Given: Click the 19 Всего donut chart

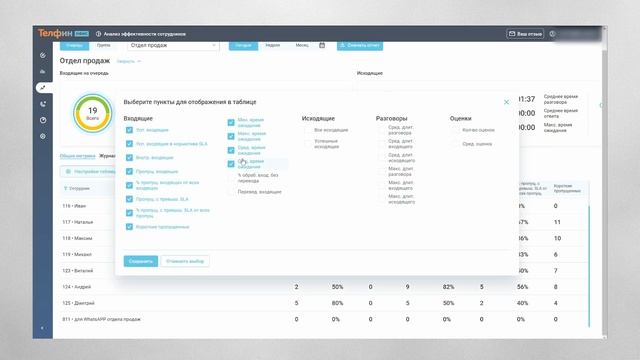Looking at the screenshot, I should click(93, 113).
